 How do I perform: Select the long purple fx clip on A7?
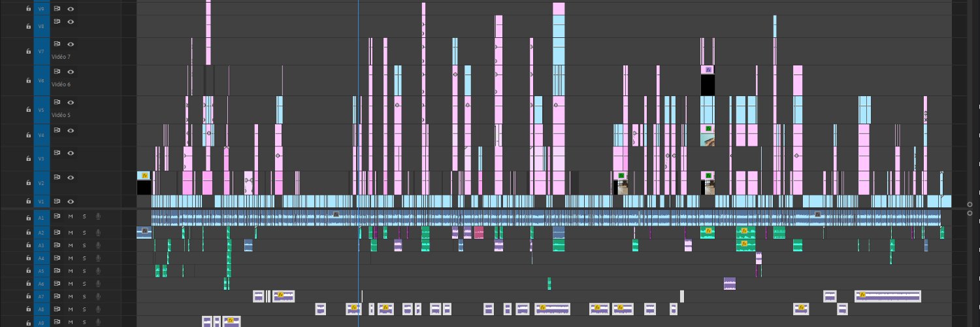click(887, 296)
